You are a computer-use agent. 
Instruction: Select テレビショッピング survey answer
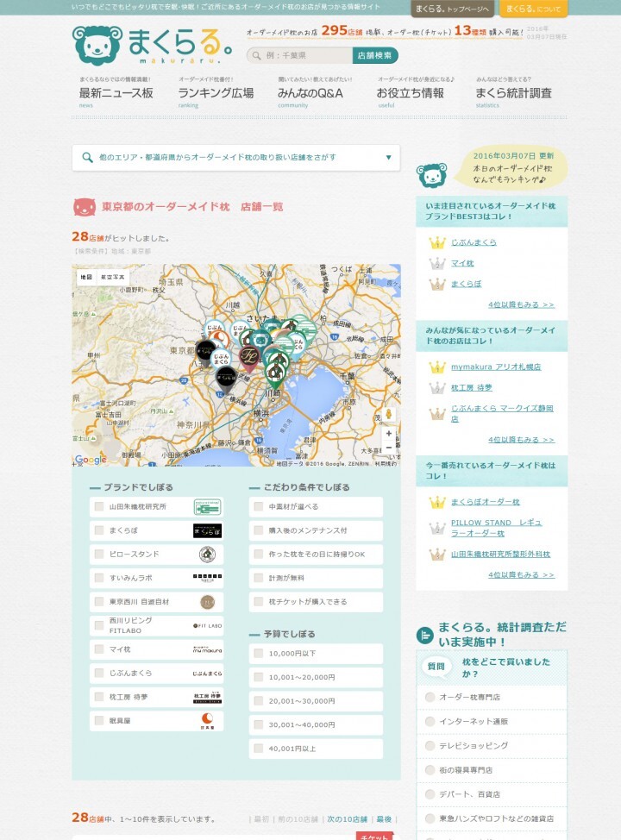click(430, 746)
